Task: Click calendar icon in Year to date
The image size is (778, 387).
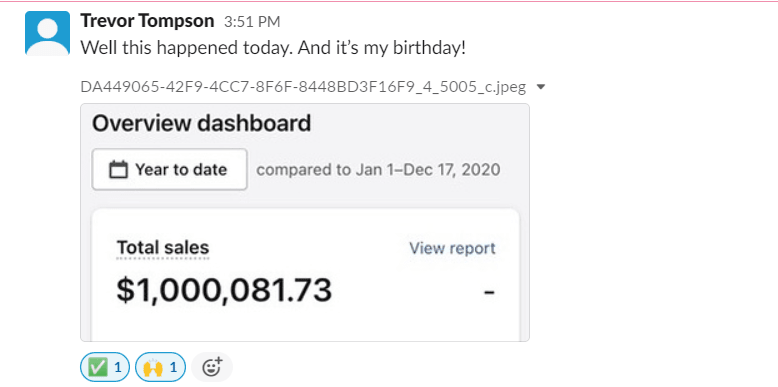Action: [x=118, y=170]
